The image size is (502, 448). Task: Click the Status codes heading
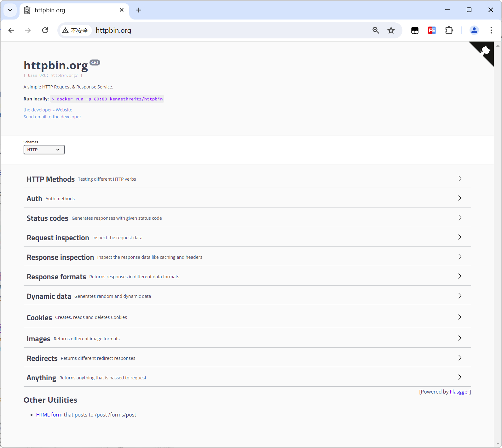tap(48, 218)
